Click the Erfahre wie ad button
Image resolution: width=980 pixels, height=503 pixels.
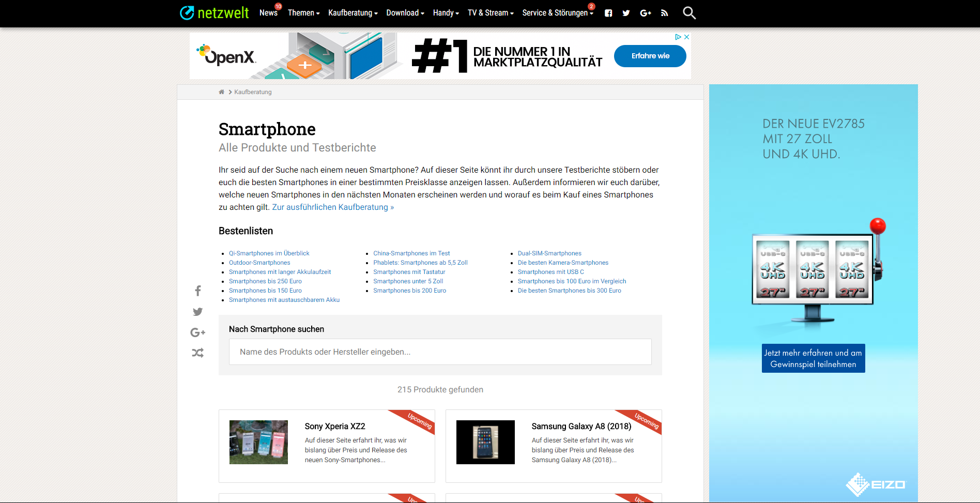(650, 56)
